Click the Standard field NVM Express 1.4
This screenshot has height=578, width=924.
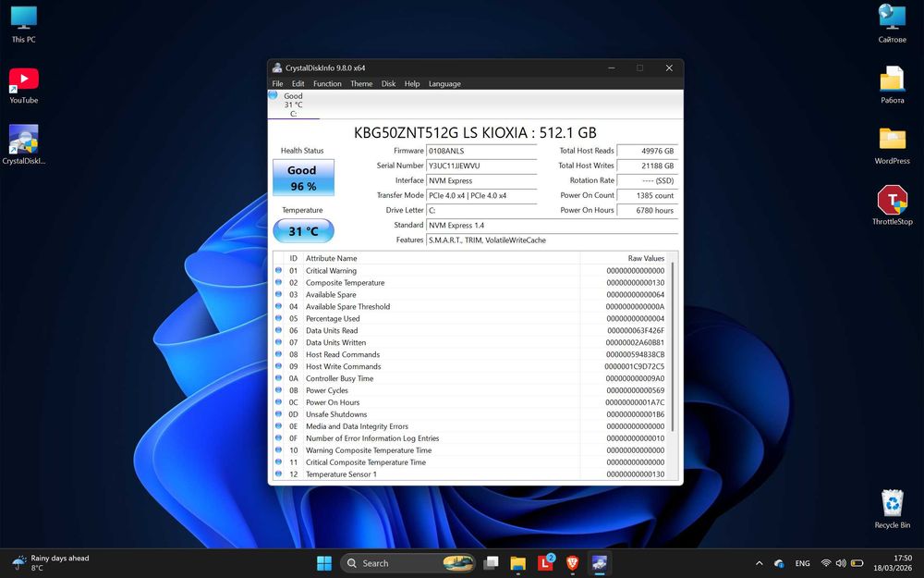552,226
